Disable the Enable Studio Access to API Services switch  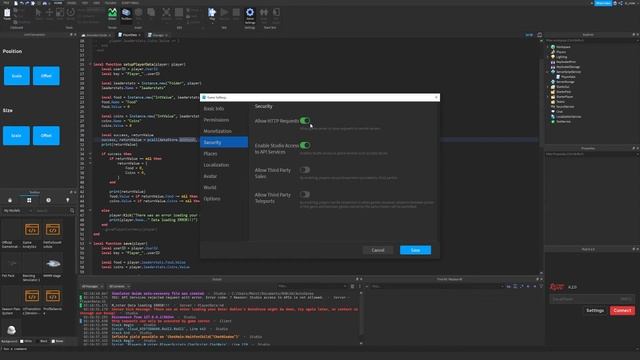(305, 145)
